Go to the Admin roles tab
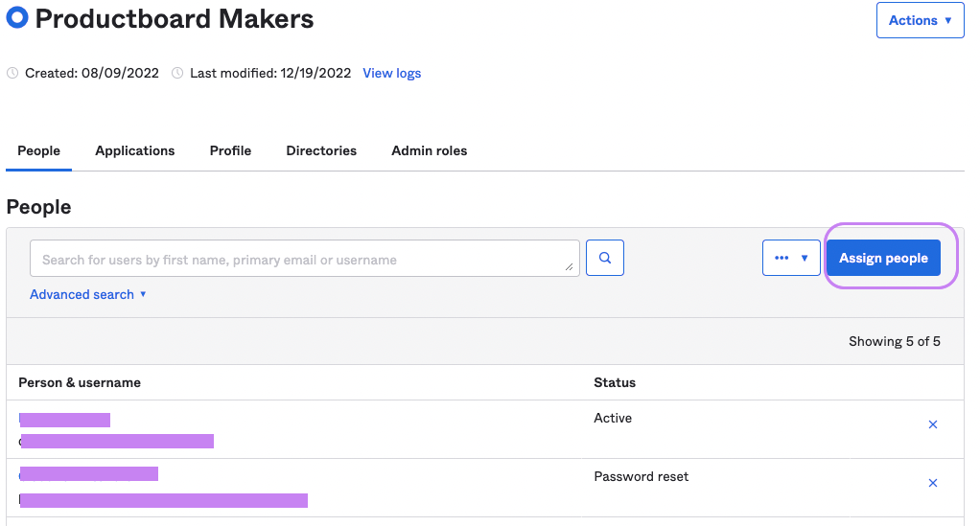 click(430, 150)
